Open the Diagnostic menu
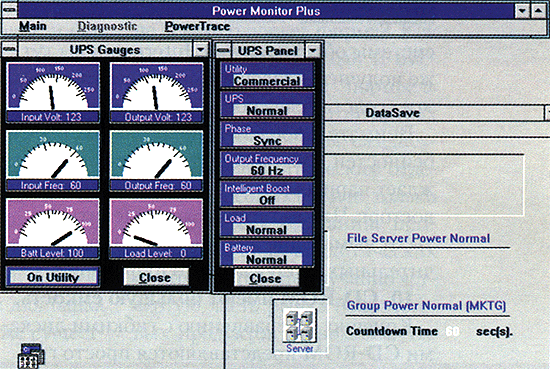 pos(107,26)
